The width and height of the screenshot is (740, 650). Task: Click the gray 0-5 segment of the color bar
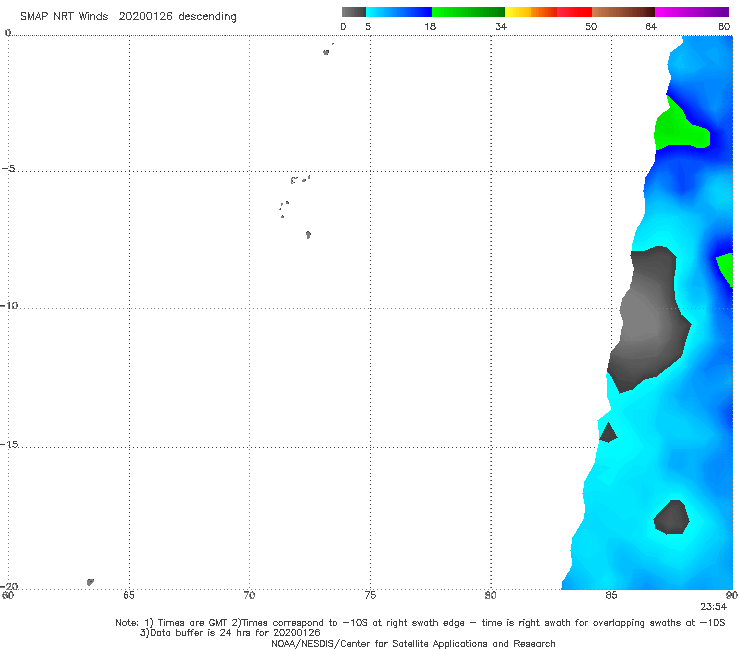coord(353,12)
